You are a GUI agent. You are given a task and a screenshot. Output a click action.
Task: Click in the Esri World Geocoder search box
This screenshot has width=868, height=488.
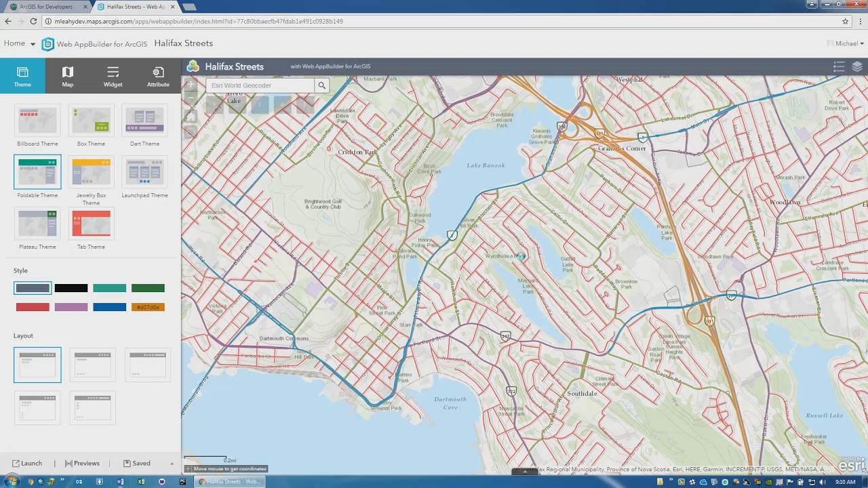pyautogui.click(x=260, y=85)
